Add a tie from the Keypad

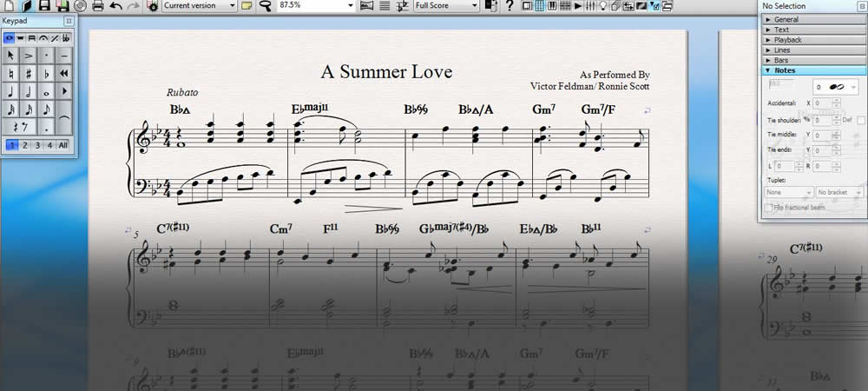coord(64,117)
